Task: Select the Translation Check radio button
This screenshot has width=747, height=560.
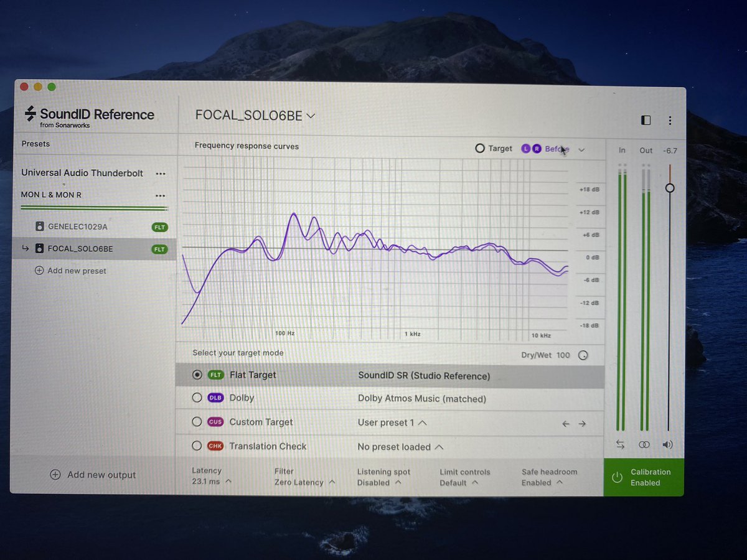Action: coord(197,446)
